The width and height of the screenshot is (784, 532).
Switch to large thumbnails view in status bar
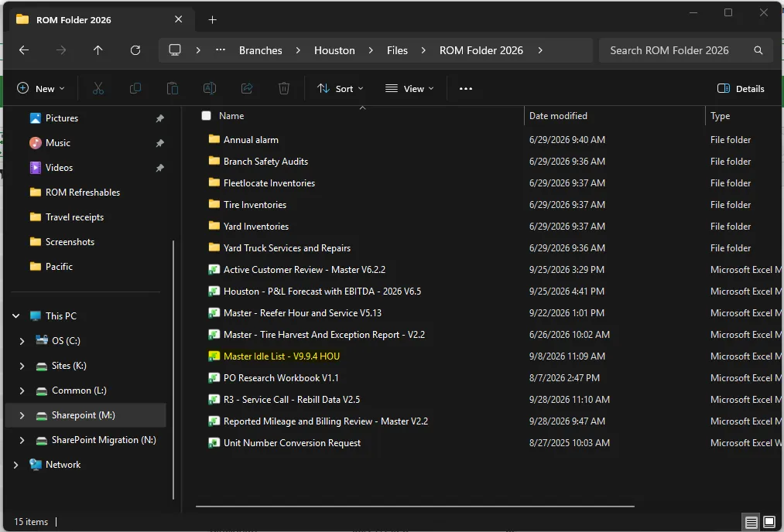point(769,522)
